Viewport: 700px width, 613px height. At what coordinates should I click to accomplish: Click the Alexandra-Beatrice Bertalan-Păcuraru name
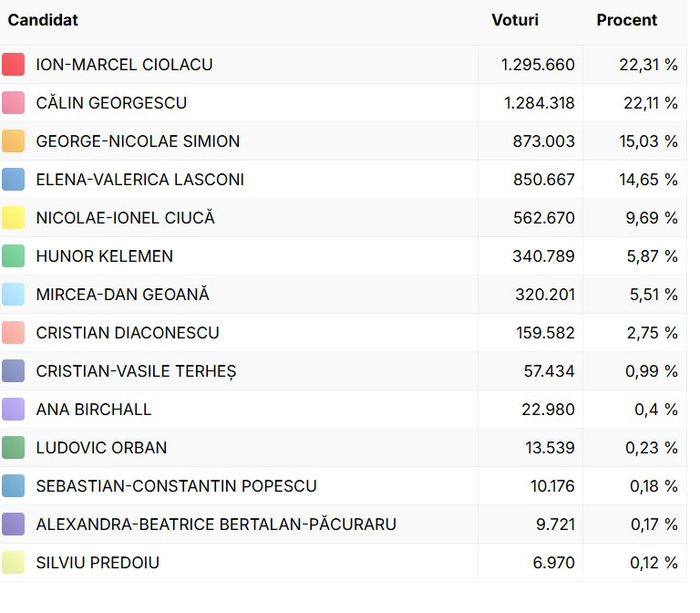[216, 524]
